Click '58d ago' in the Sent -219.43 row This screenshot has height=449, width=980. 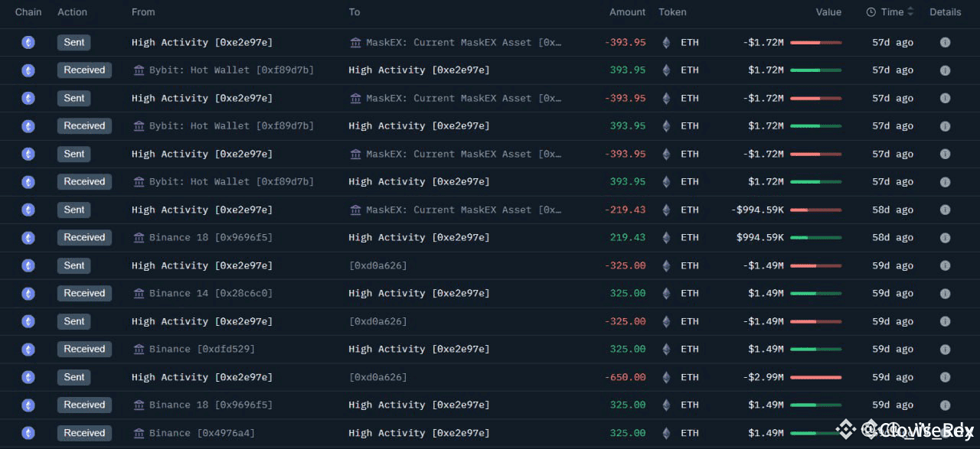(x=893, y=210)
